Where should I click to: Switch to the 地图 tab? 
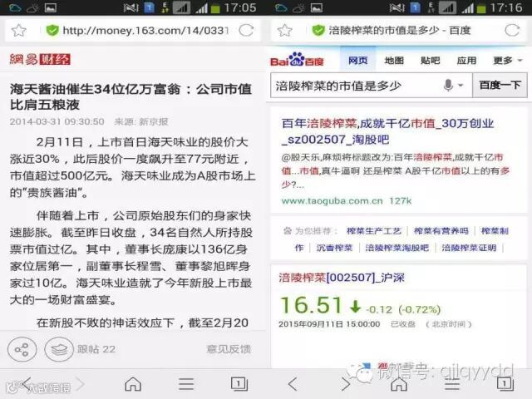coord(394,61)
